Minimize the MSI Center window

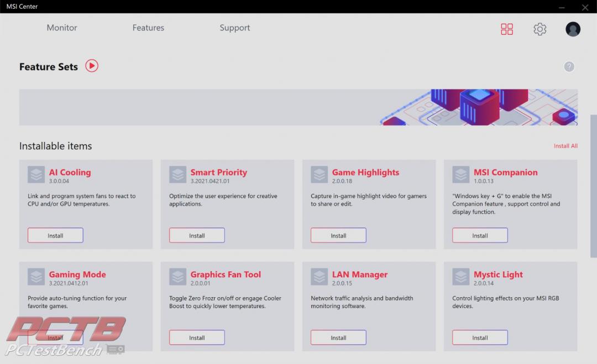coord(562,7)
